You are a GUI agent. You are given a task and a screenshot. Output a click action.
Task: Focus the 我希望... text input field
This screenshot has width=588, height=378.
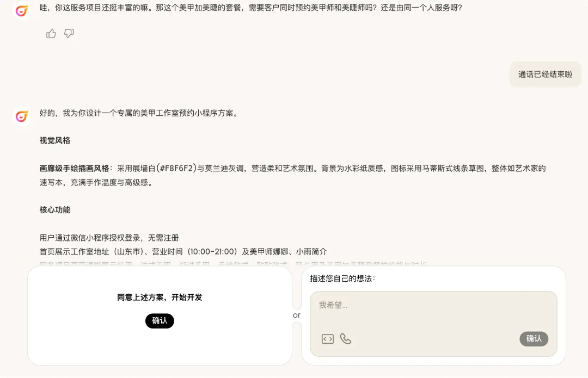click(433, 324)
